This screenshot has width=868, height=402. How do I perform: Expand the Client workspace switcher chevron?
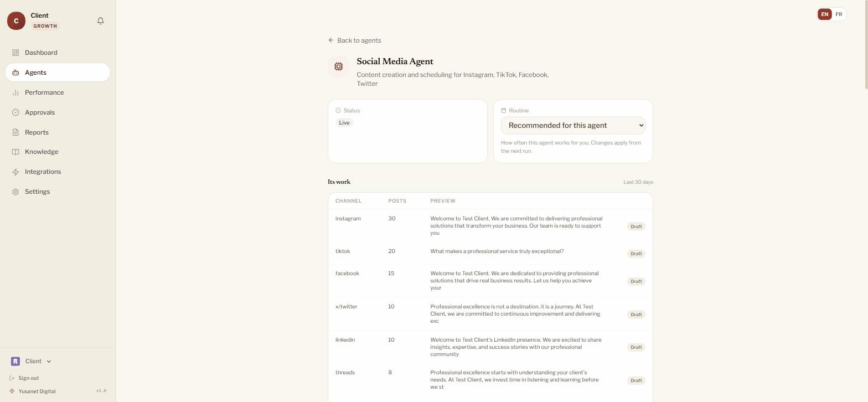point(49,362)
